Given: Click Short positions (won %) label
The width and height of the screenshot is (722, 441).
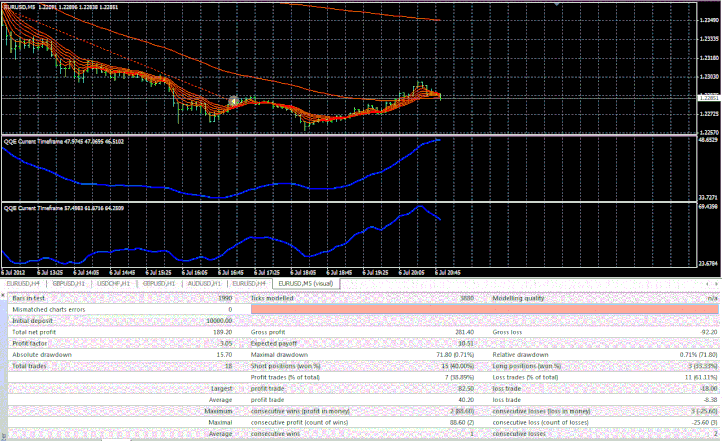Looking at the screenshot, I should [285, 366].
